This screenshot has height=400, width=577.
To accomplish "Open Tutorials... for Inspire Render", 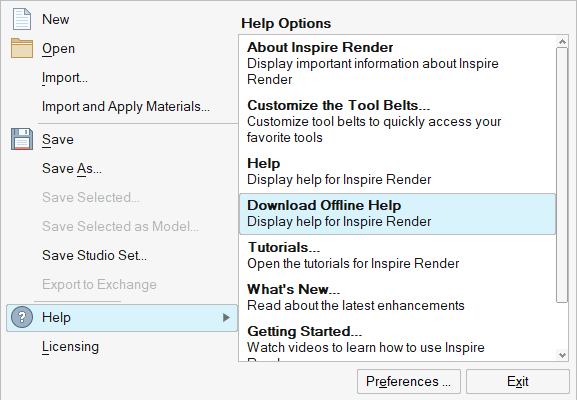I will pyautogui.click(x=397, y=256).
